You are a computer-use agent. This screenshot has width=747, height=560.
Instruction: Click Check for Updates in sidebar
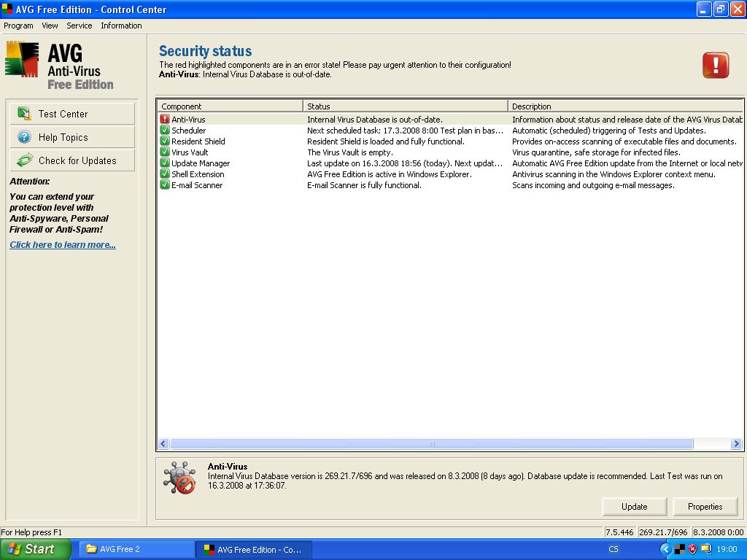tap(72, 160)
